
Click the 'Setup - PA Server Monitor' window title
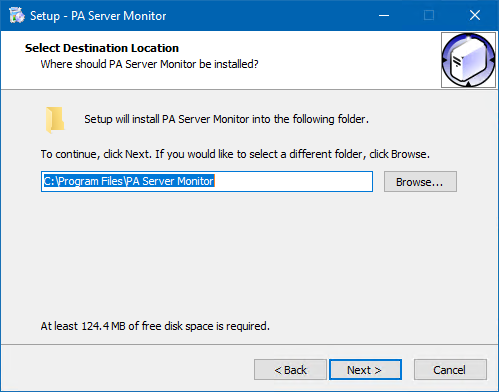point(98,16)
